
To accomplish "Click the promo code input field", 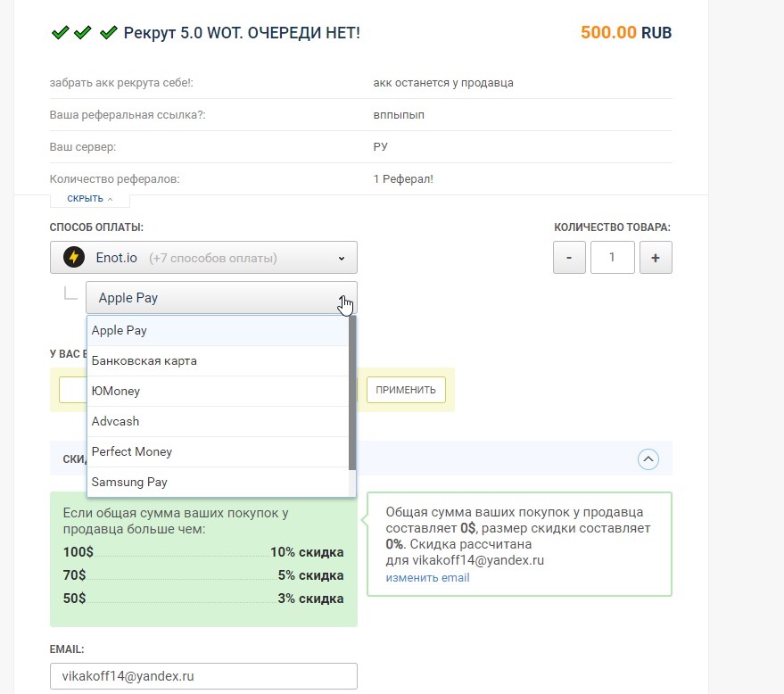I will [x=72, y=390].
